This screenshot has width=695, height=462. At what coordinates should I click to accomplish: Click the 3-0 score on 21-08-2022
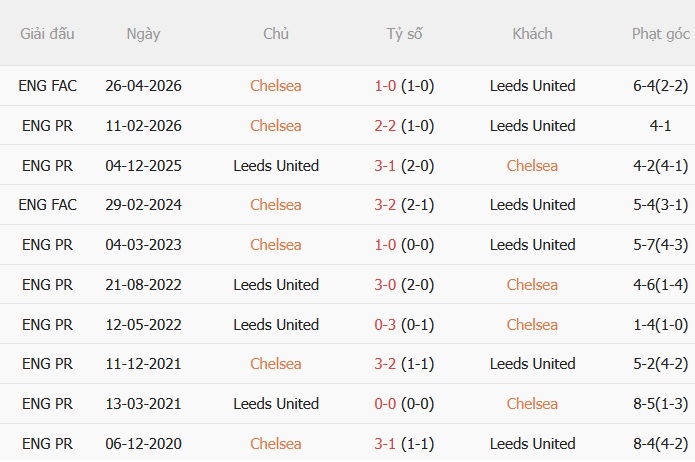(385, 285)
